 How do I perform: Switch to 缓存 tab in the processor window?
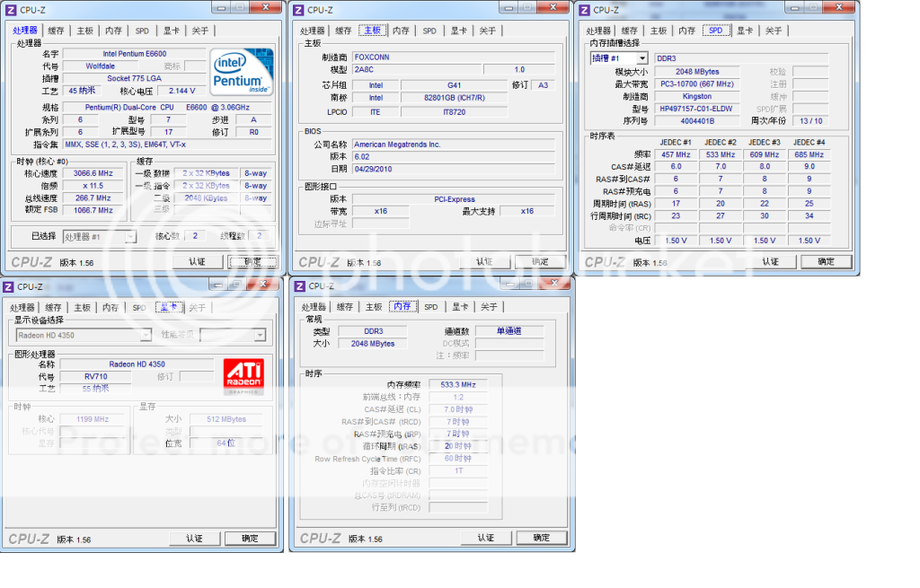[56, 31]
